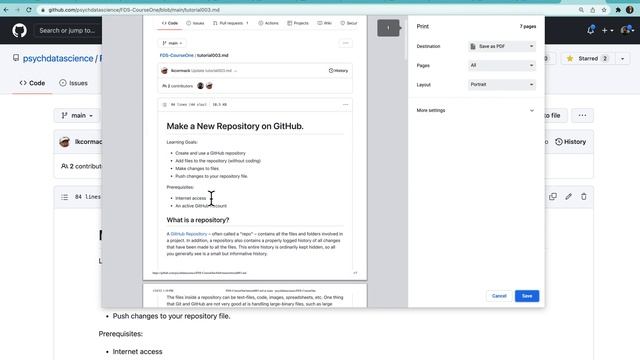
Task: Click main branch button in print preview
Action: [x=172, y=43]
